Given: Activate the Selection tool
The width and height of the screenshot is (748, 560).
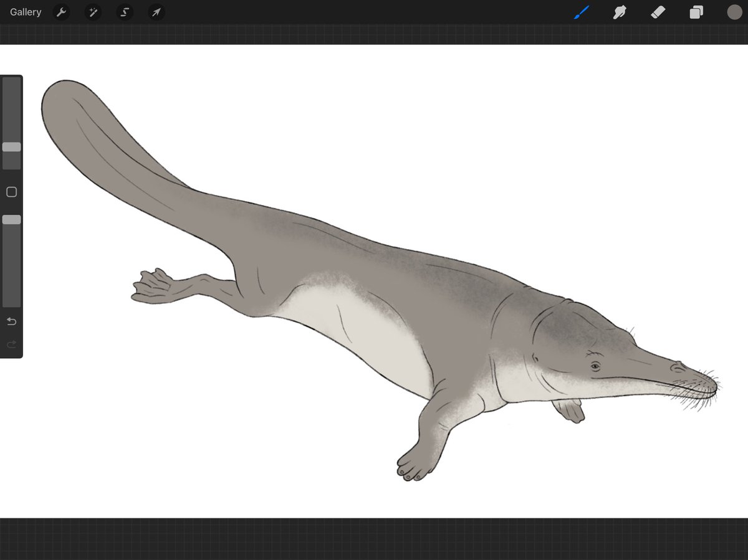Looking at the screenshot, I should pos(124,12).
